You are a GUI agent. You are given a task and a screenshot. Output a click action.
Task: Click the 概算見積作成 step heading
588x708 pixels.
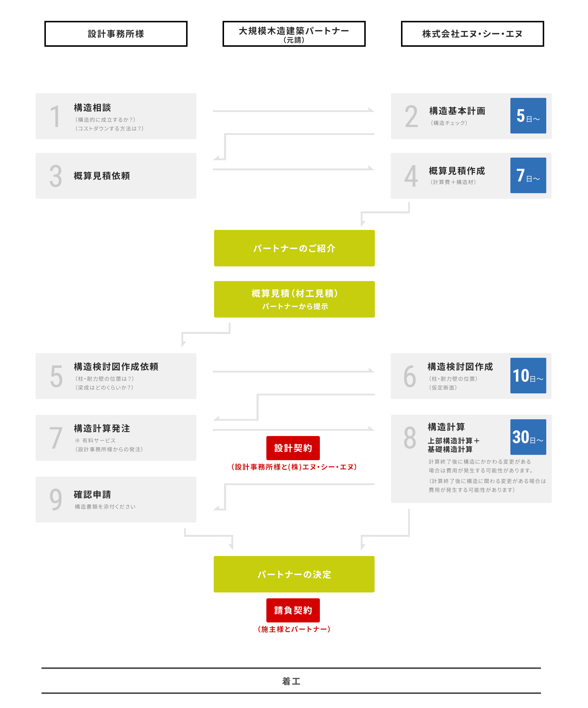[x=457, y=171]
